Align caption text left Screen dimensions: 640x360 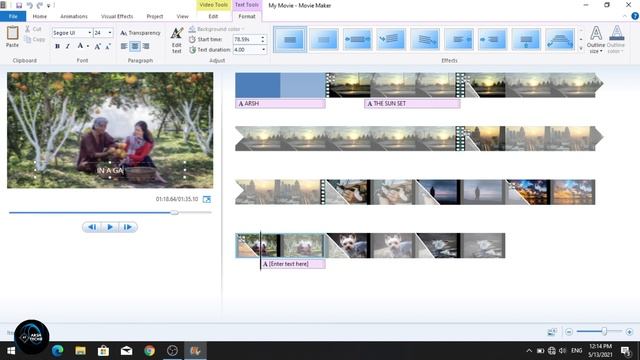click(124, 47)
